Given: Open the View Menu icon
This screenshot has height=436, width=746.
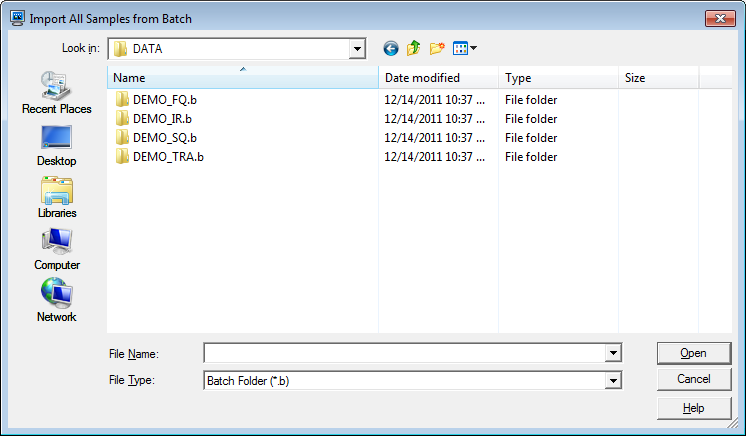Looking at the screenshot, I should (460, 48).
